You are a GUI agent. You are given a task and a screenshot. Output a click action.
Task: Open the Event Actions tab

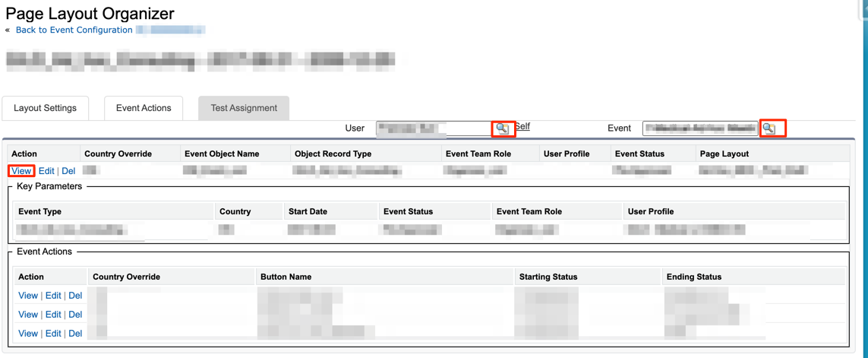click(x=144, y=108)
